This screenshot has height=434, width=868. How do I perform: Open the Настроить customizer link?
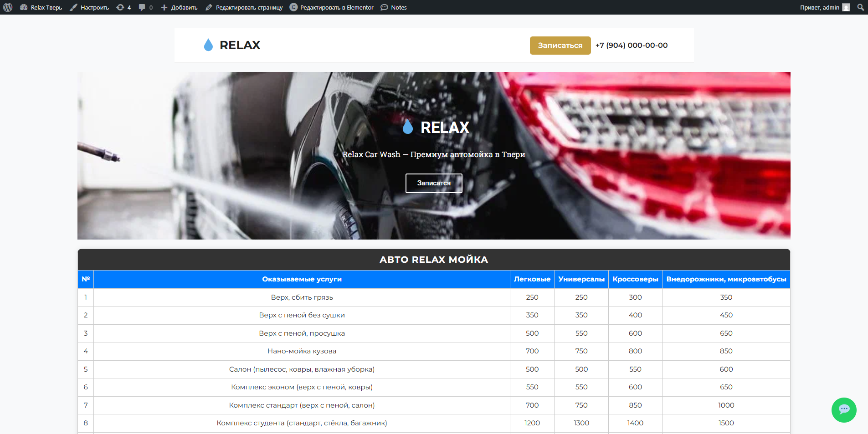(90, 7)
